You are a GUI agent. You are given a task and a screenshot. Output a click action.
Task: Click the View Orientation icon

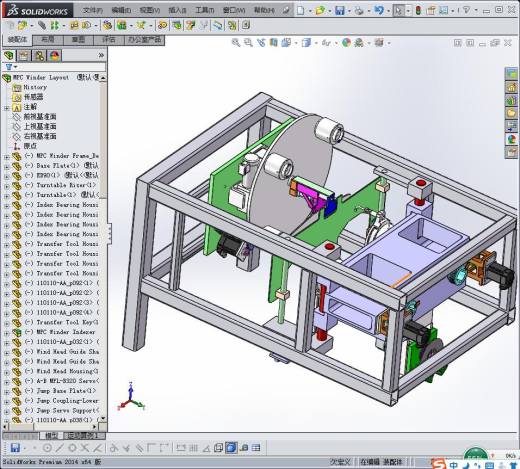(286, 43)
